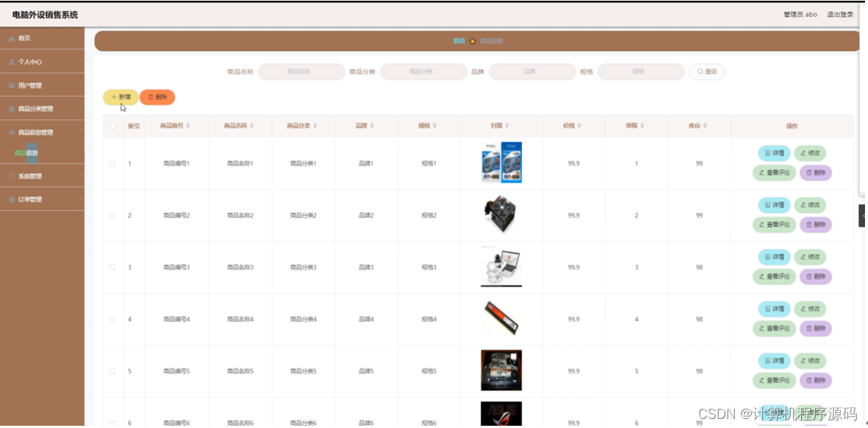Sort by 规格 column sort arrows

435,126
